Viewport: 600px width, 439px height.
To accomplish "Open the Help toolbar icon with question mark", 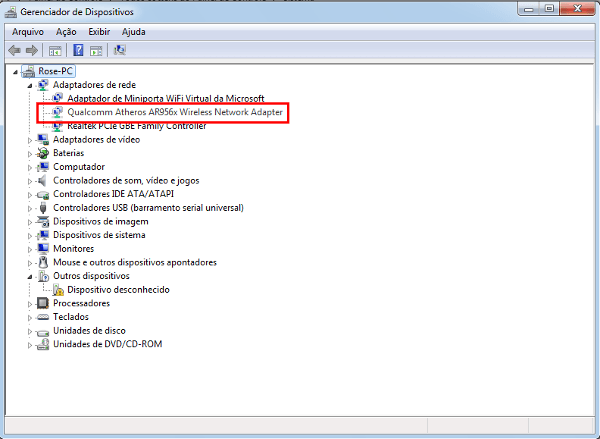I will pyautogui.click(x=78, y=50).
